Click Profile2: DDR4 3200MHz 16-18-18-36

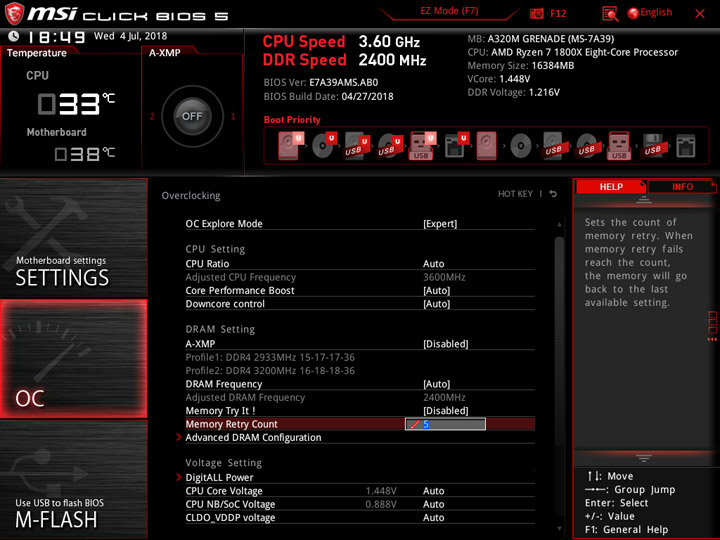tap(270, 371)
